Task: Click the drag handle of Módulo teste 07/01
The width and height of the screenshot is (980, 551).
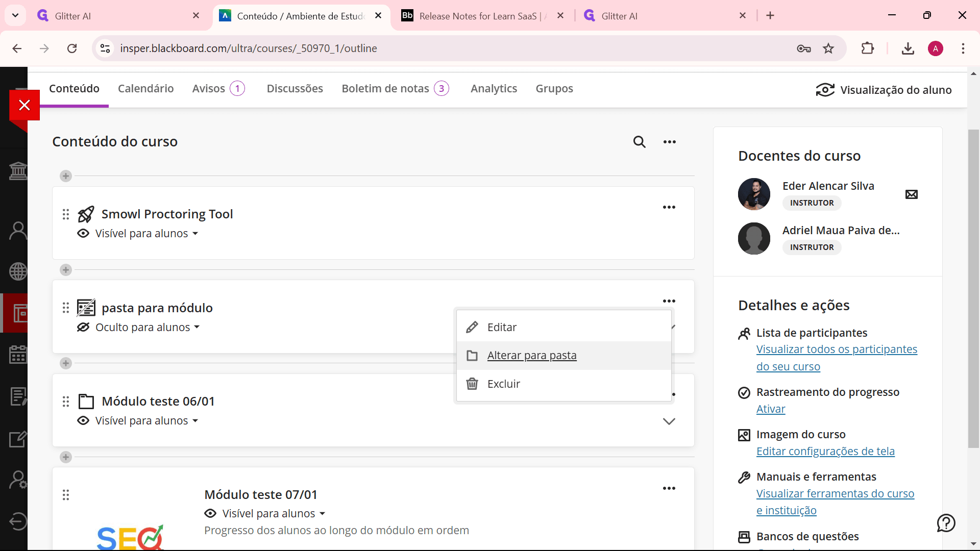Action: click(x=66, y=495)
